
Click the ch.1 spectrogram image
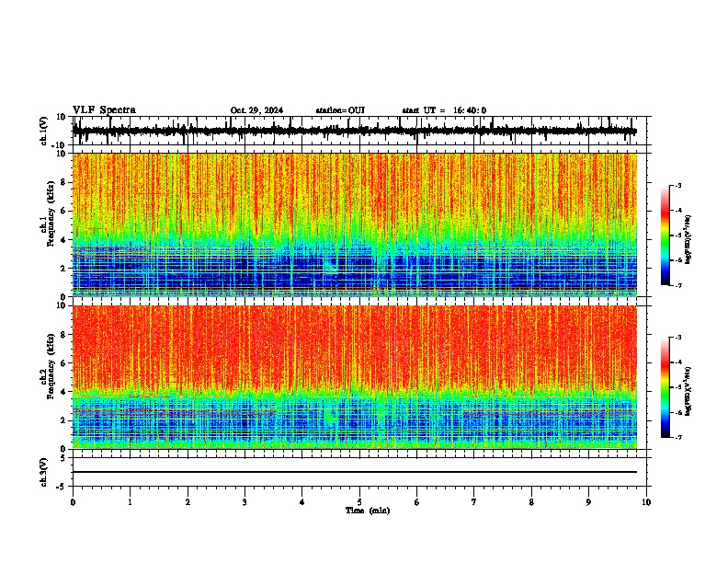[355, 224]
